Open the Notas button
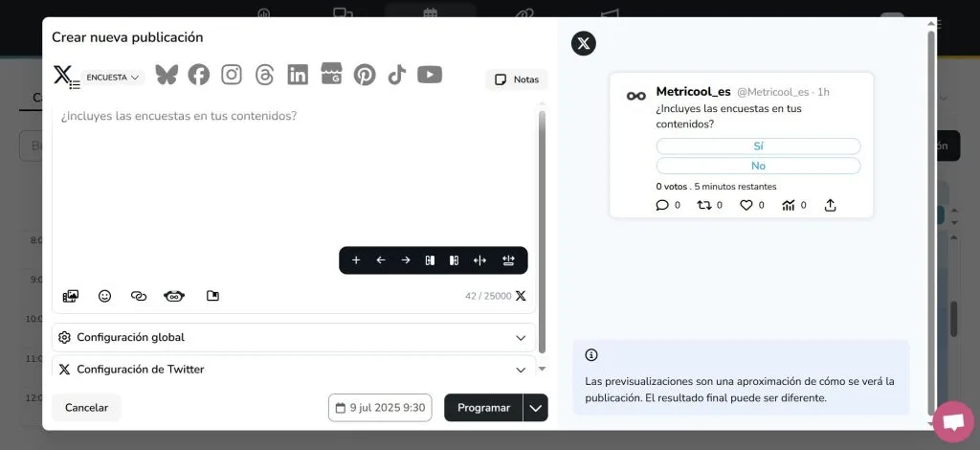Image resolution: width=980 pixels, height=450 pixels. [517, 79]
